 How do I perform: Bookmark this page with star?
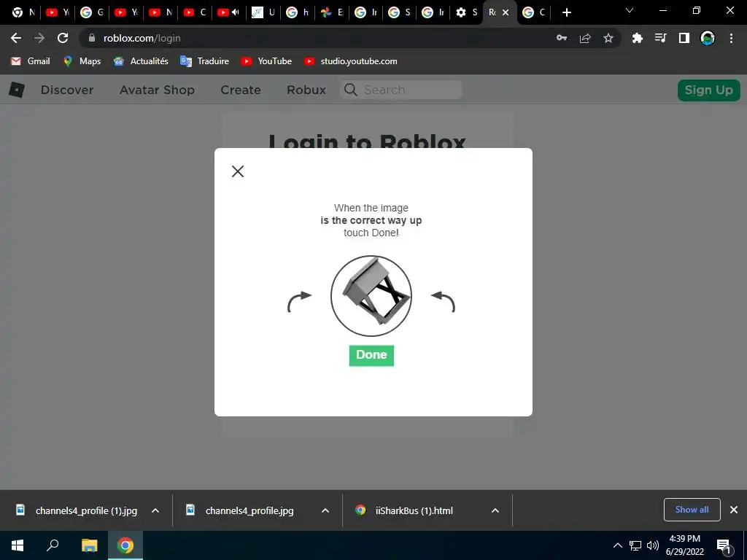pyautogui.click(x=608, y=38)
